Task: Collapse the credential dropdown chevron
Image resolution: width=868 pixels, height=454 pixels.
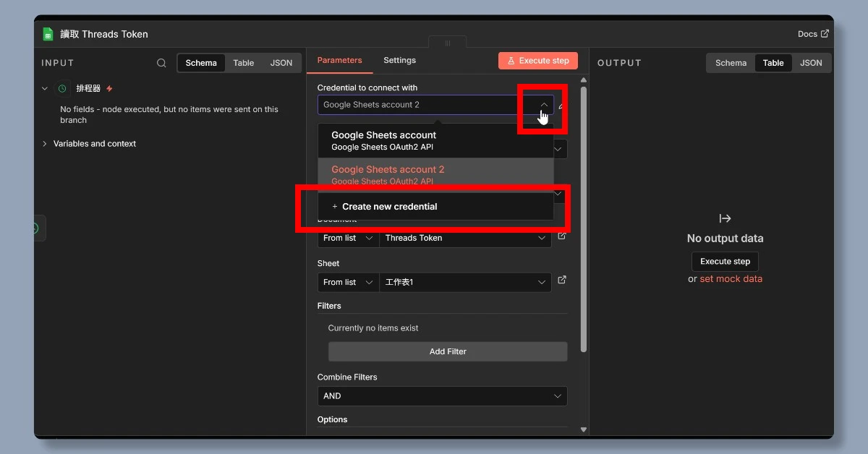Action: coord(544,105)
